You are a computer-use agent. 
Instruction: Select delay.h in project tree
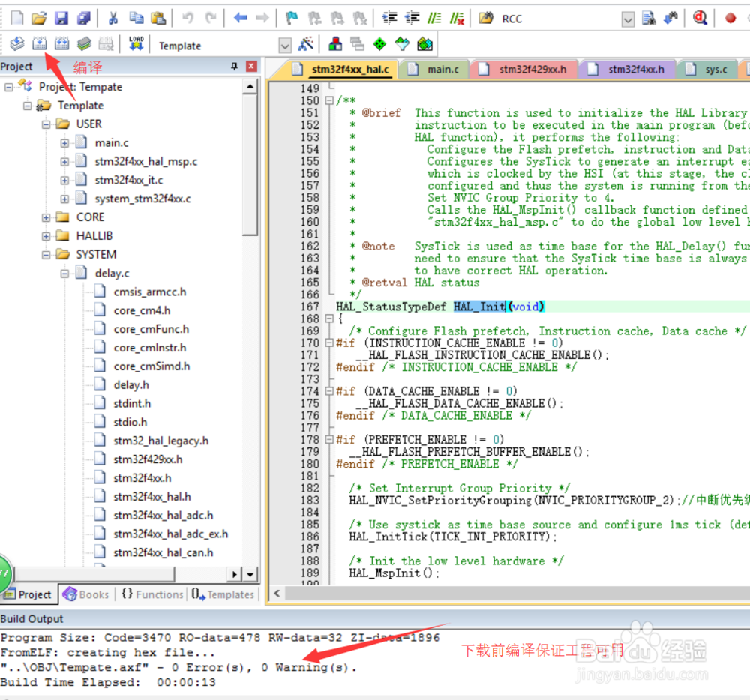pos(131,385)
